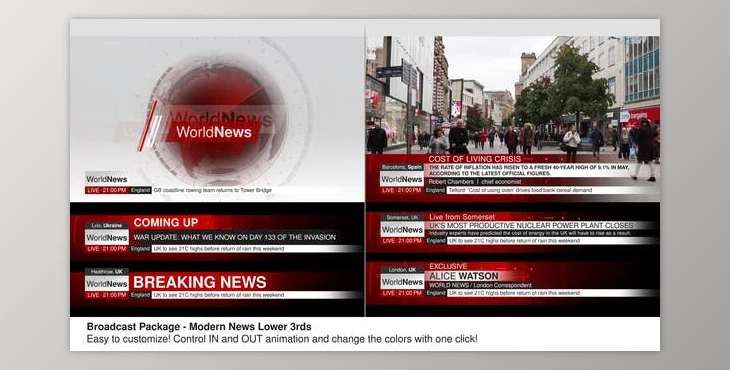Screen dimensions: 730x370
Task: Click the WorldNews logo in the Somerset bar
Action: tap(402, 229)
